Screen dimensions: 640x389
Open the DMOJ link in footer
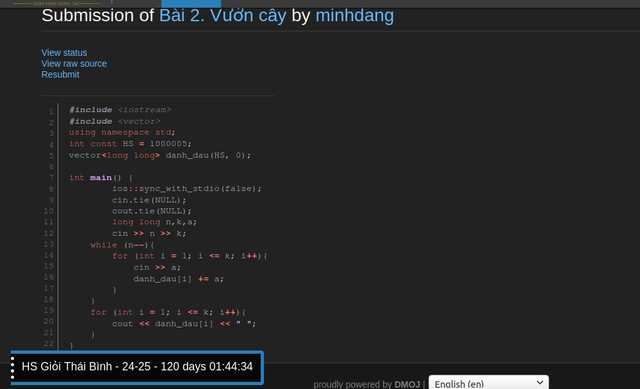point(407,384)
